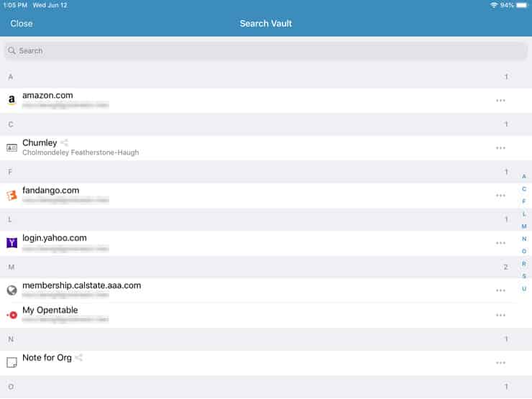Open the login.yahoo.com entry
Screen dimensions: 532x399
pos(266,243)
